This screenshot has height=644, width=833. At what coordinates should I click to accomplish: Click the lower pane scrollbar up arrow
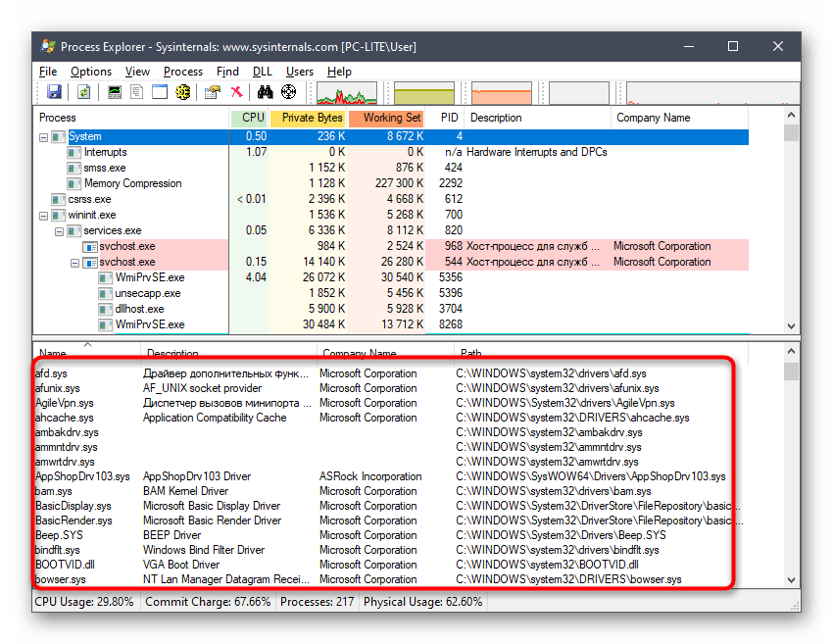(x=791, y=351)
